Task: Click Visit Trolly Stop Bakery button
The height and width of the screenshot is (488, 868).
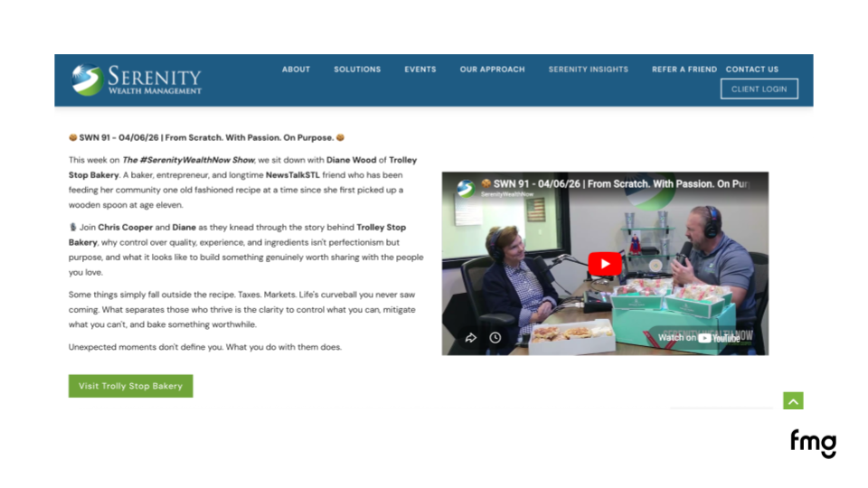Action: pyautogui.click(x=130, y=386)
